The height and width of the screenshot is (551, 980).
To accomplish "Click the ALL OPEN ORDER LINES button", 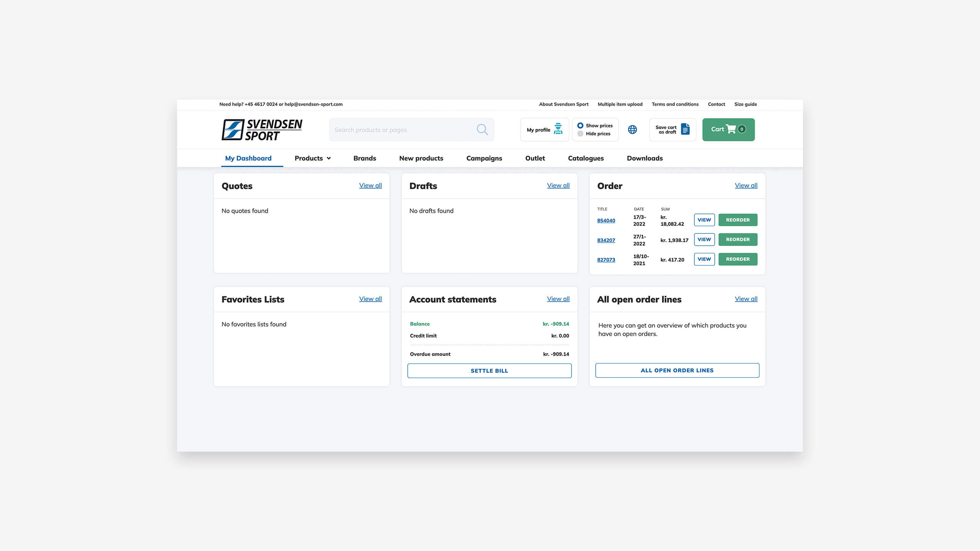I will (677, 370).
